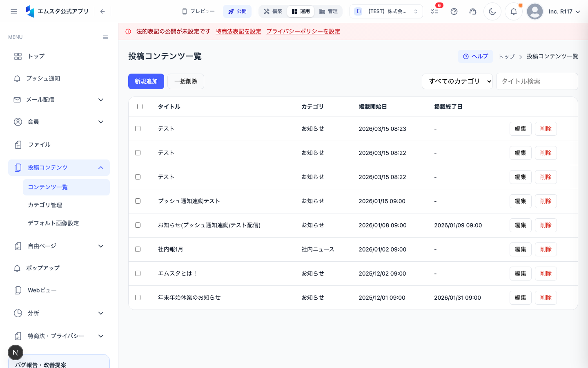Screen dimensions: 588x368
Task: Click the ヘルプ help badge
Action: (x=475, y=56)
